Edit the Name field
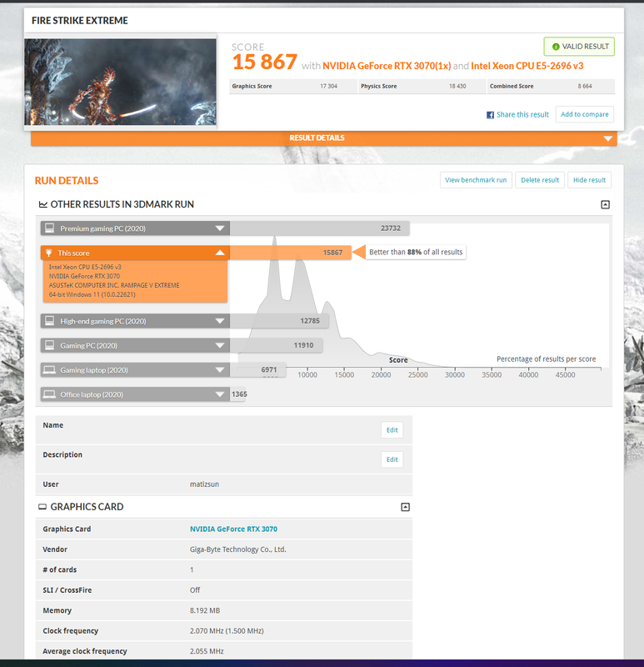The width and height of the screenshot is (644, 667). [x=392, y=430]
